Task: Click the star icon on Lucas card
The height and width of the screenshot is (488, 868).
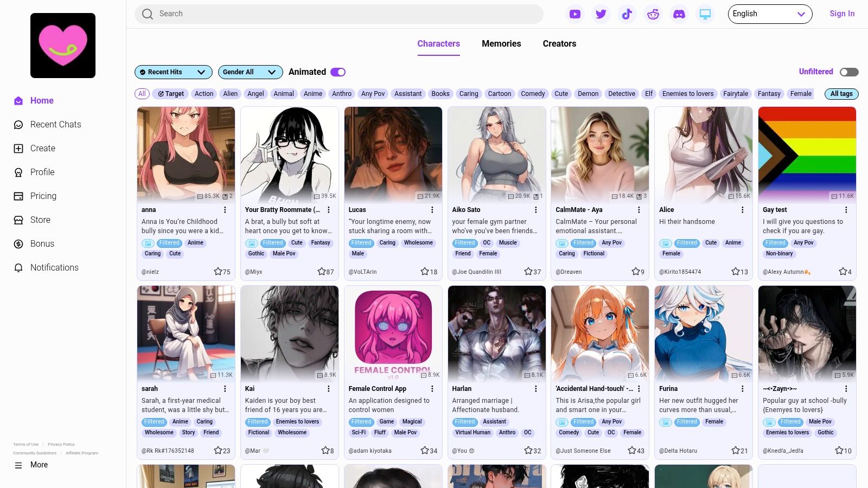Action: click(x=425, y=272)
